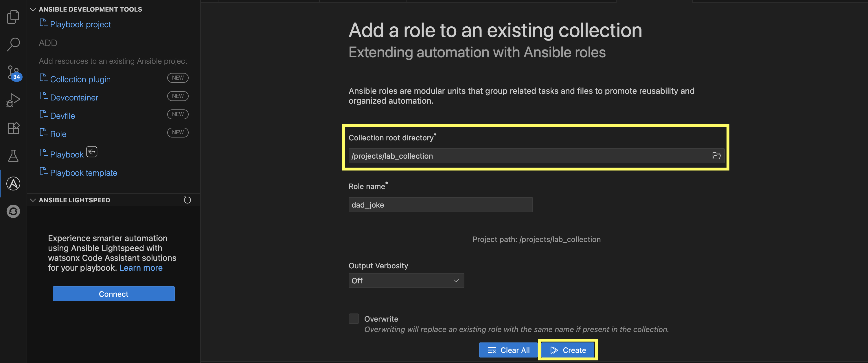This screenshot has height=363, width=868.
Task: Select the Devcontainer entry
Action: (74, 97)
